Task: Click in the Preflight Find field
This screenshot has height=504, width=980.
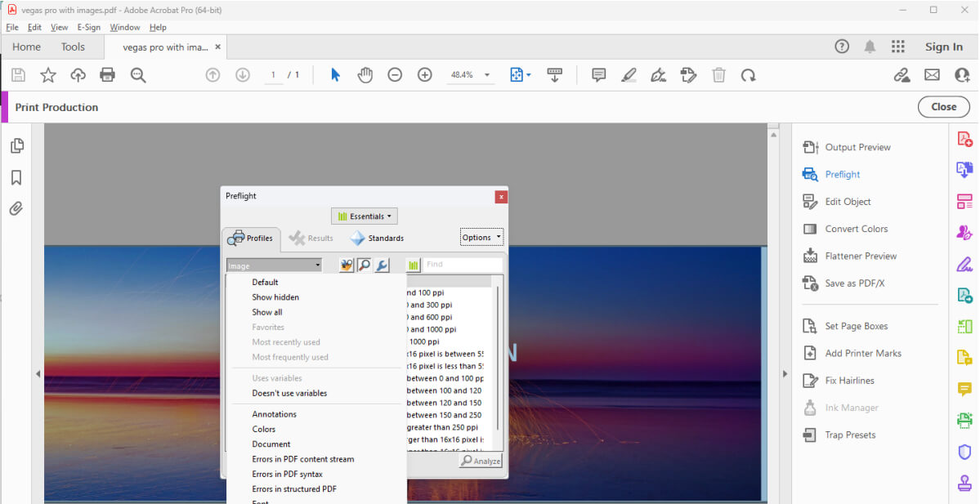Action: click(x=462, y=265)
